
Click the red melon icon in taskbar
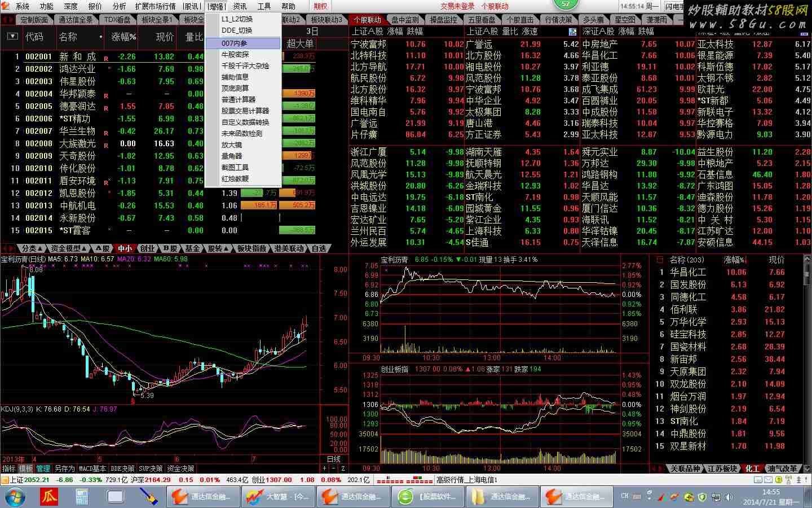(49, 497)
